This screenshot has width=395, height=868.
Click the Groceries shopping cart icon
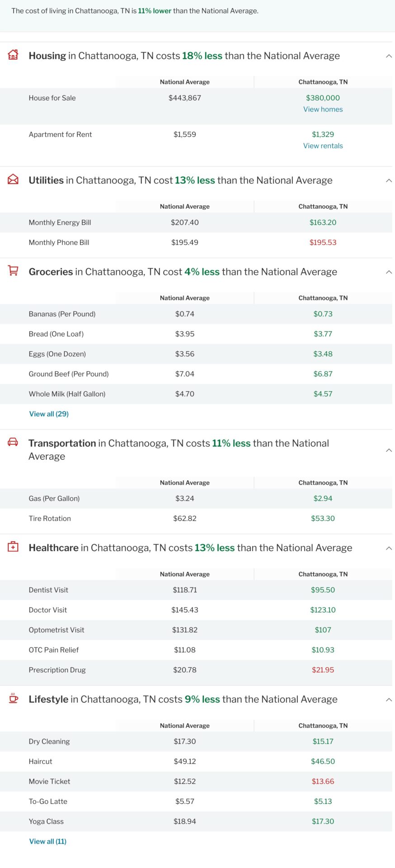pos(13,271)
